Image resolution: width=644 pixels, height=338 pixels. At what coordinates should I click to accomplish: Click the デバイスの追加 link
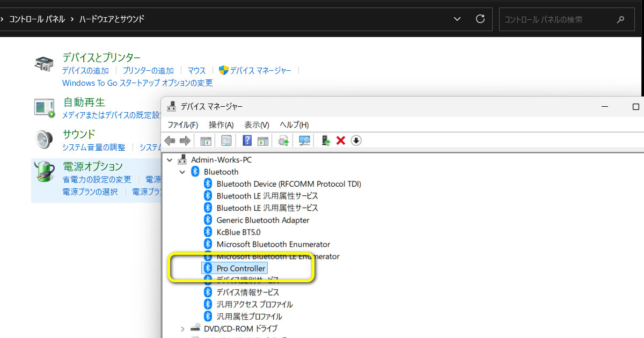(x=85, y=70)
